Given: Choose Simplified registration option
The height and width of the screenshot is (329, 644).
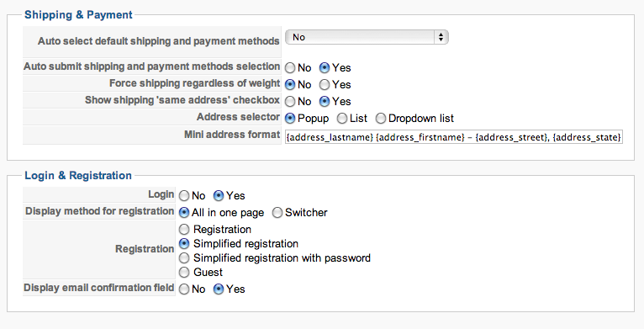Looking at the screenshot, I should pyautogui.click(x=184, y=243).
